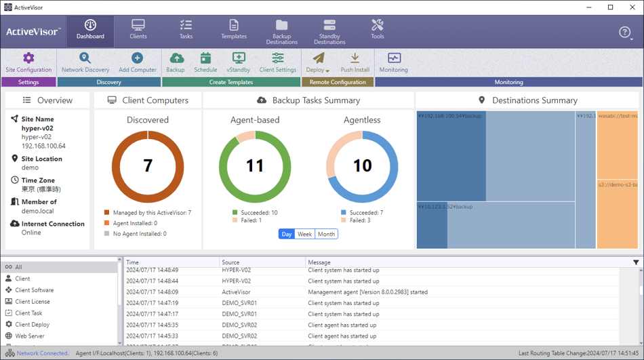Select the s3://demo destination block
Viewport: 644px width, 360px height.
pyautogui.click(x=618, y=214)
